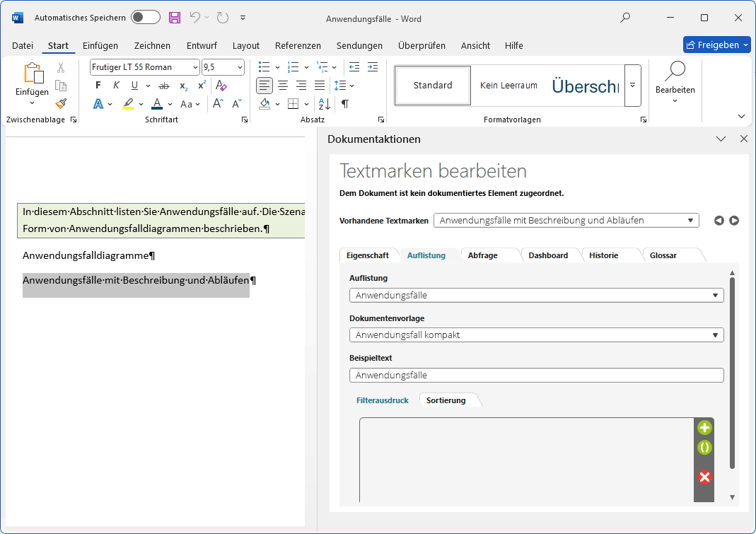The height and width of the screenshot is (534, 756).
Task: Go to previous Textmarke arrow
Action: pos(719,221)
